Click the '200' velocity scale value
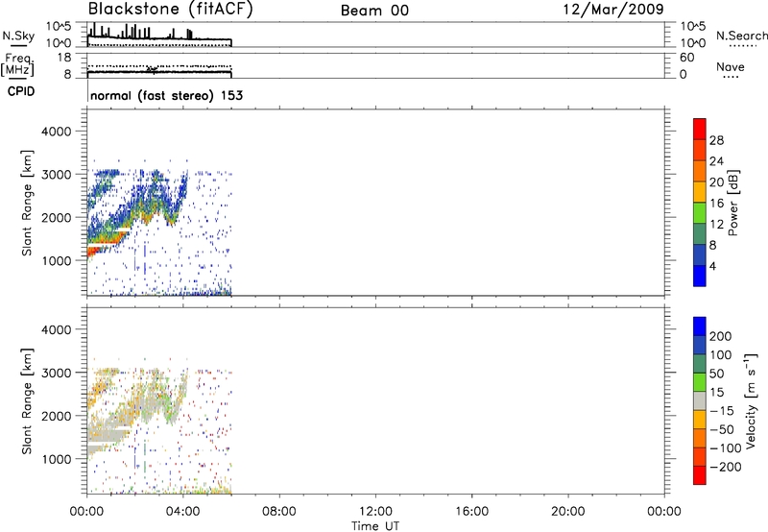 [x=721, y=336]
